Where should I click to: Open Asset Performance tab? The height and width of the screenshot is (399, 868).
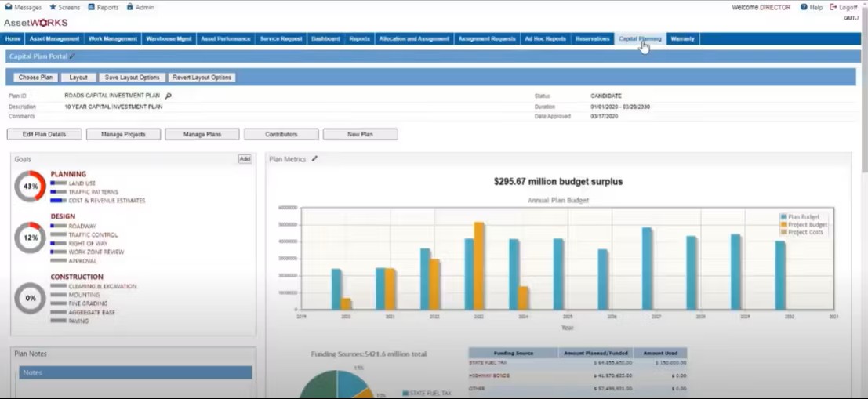(x=225, y=38)
